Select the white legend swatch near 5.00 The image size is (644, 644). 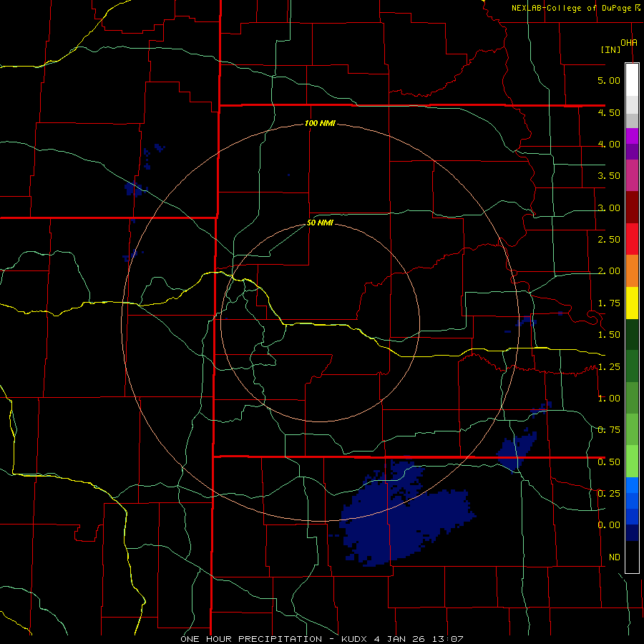(632, 79)
